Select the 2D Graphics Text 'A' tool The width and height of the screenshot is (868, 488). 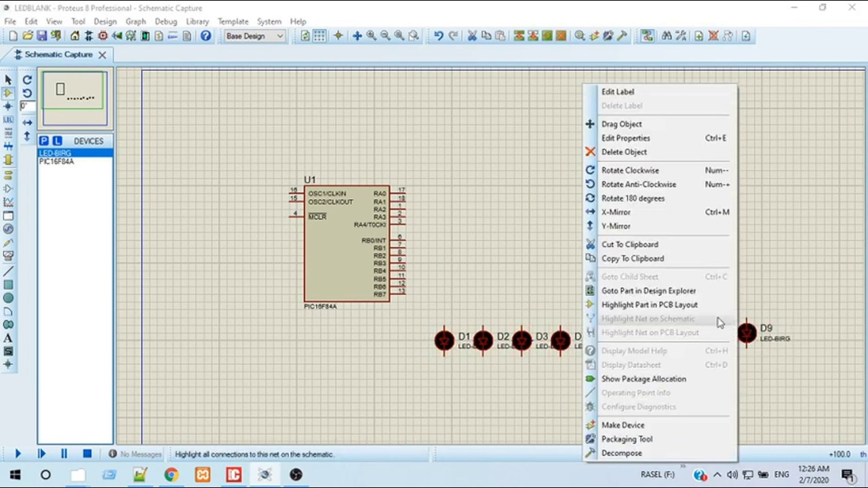coord(8,338)
